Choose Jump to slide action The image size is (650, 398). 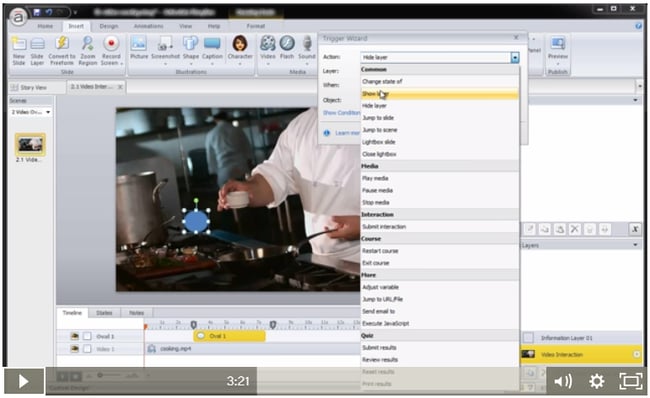pos(439,118)
